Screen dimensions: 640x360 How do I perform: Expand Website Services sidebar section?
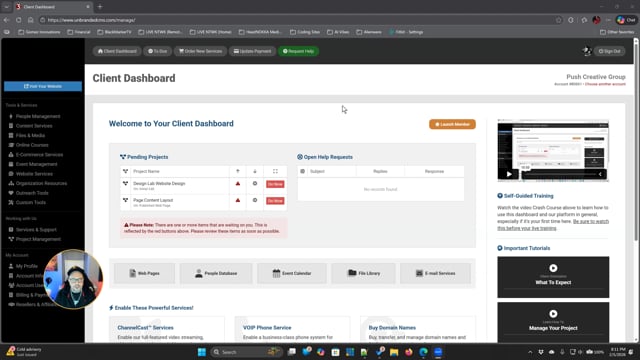tap(34, 174)
